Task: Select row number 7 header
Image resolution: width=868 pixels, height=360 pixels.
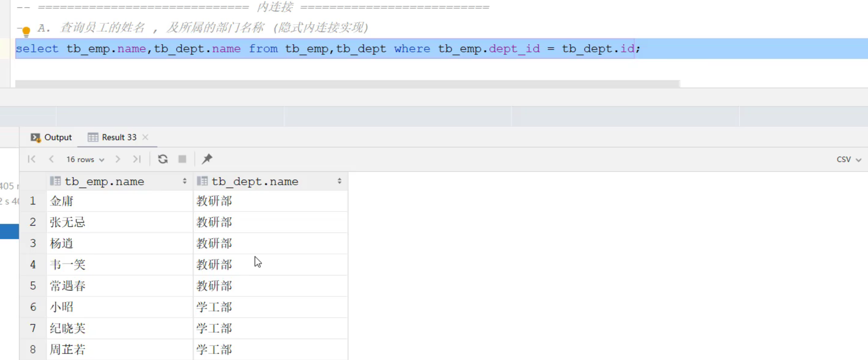Action: 33,328
